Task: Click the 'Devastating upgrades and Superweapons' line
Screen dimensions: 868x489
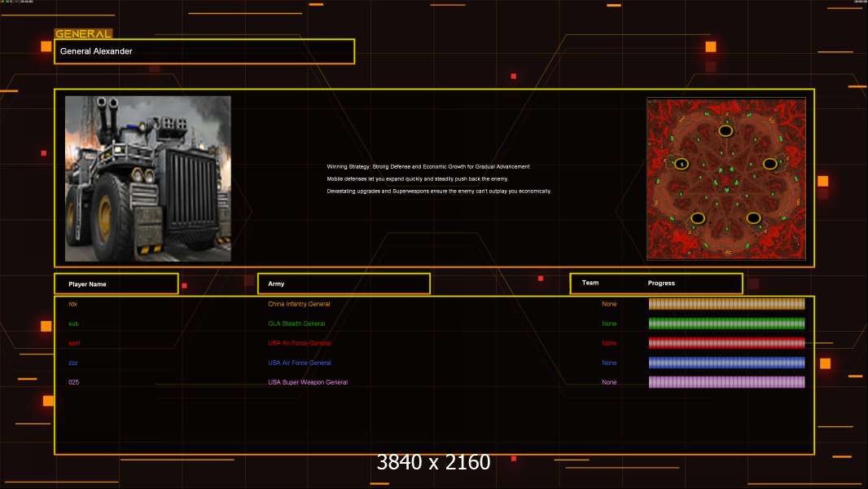Action: pos(438,191)
